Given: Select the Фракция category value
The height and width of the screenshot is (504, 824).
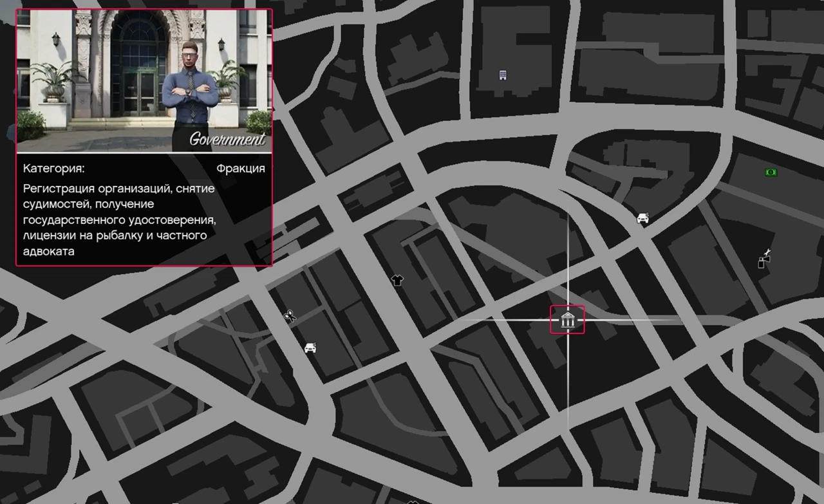Looking at the screenshot, I should (x=240, y=169).
